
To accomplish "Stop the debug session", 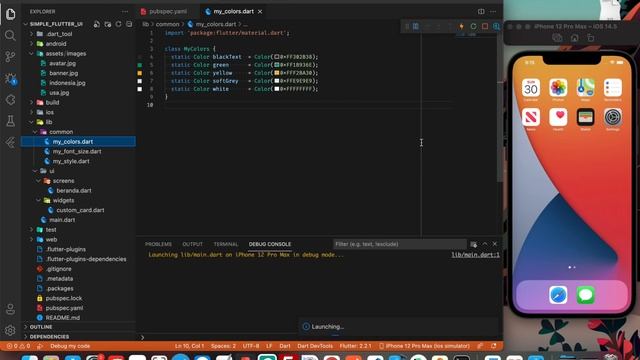I will (485, 27).
